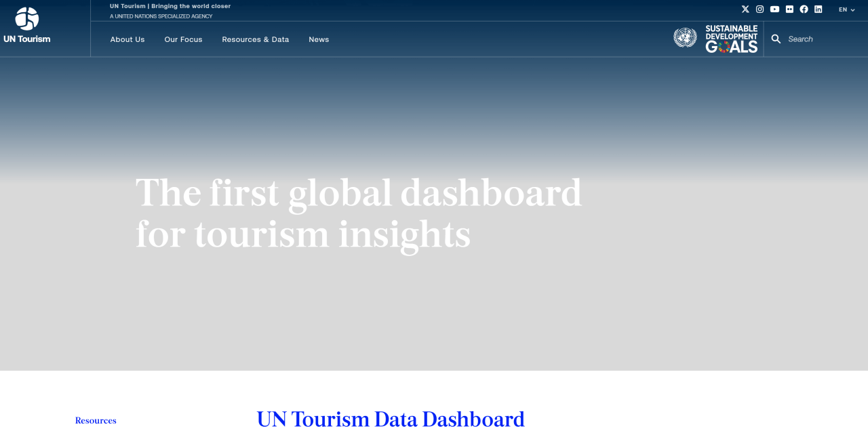Open the Our Focus menu

click(183, 39)
